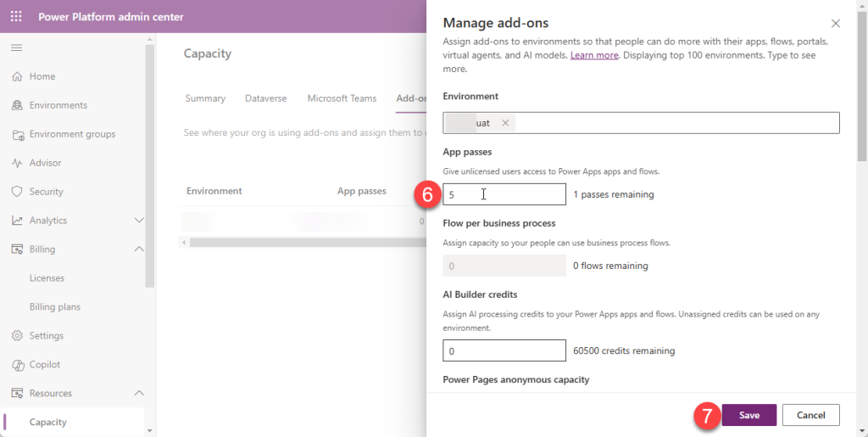This screenshot has width=868, height=437.
Task: Open Environment groups page
Action: coord(74,134)
